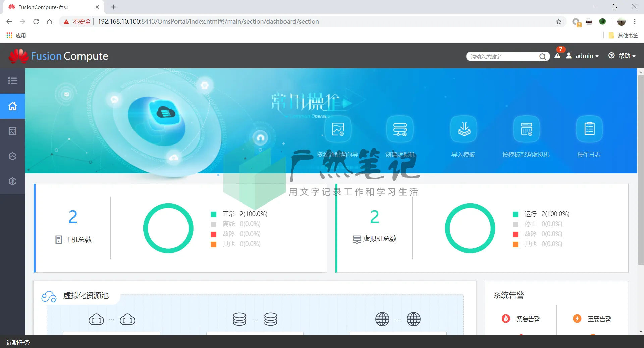Screen dimensions: 644x348
Task: Click the search magnifier icon
Action: click(542, 56)
